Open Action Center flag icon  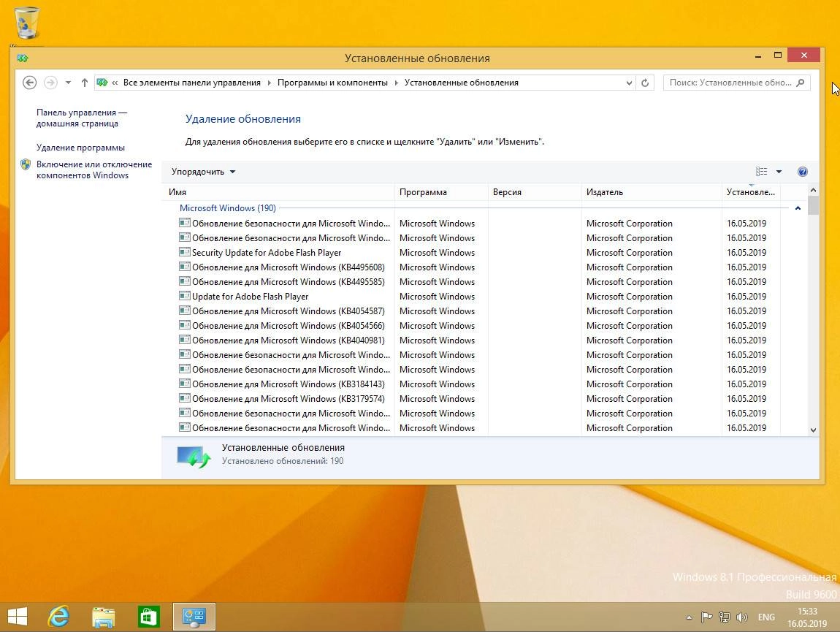coord(706,617)
